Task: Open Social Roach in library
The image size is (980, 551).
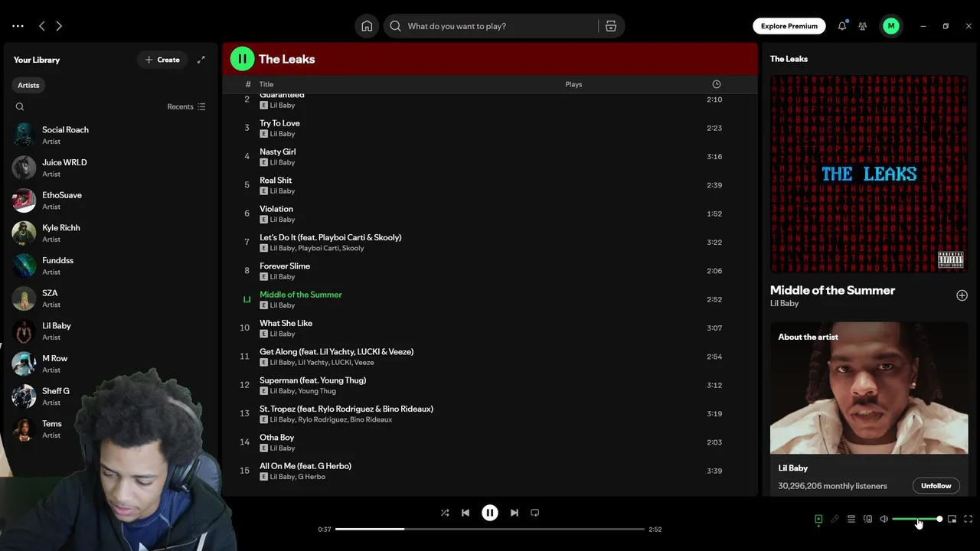Action: coord(109,135)
